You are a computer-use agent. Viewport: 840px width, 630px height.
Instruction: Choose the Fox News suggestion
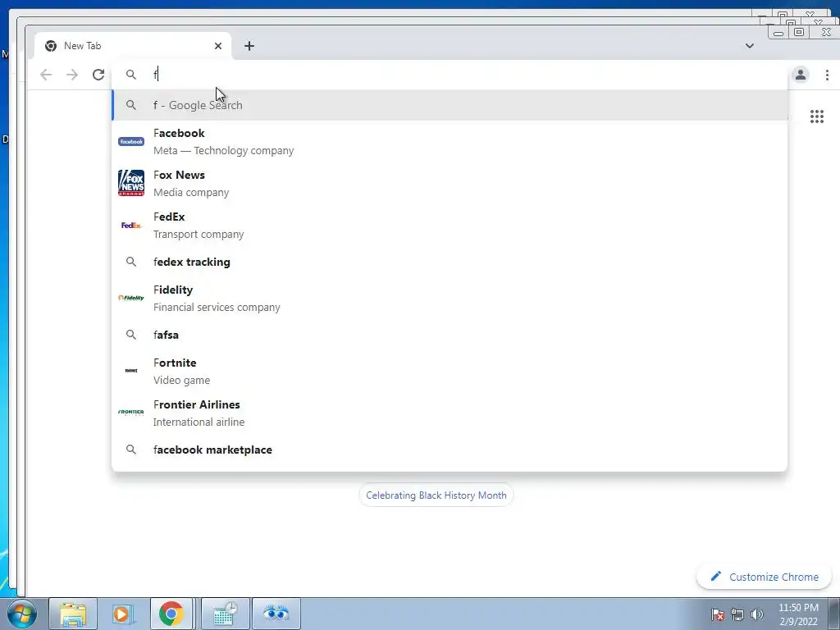(450, 183)
